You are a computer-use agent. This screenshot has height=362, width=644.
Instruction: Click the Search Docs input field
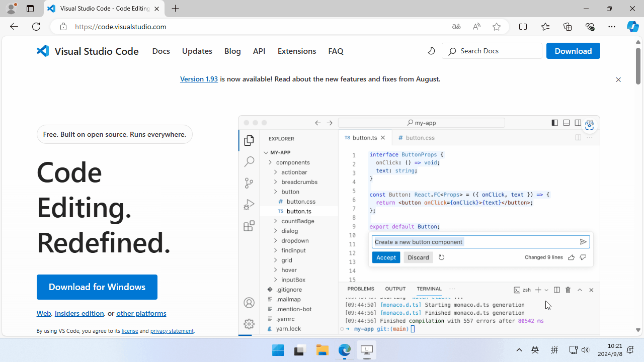click(492, 51)
